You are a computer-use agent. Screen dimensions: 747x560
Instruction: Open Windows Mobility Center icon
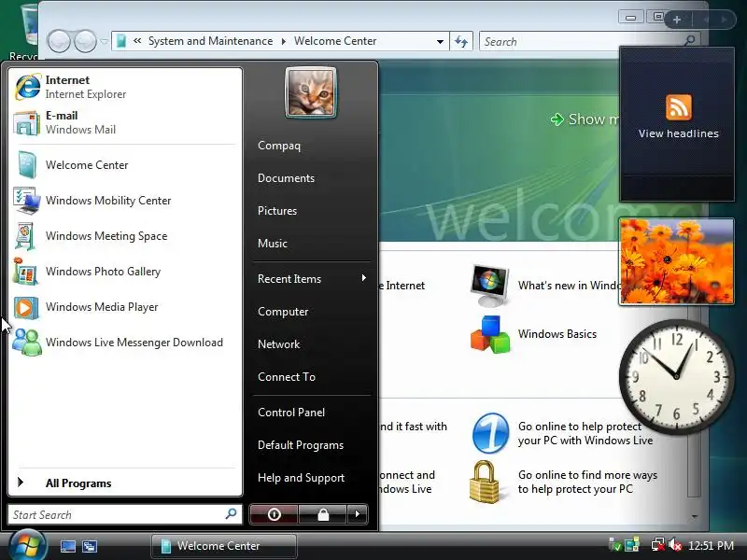[27, 201]
